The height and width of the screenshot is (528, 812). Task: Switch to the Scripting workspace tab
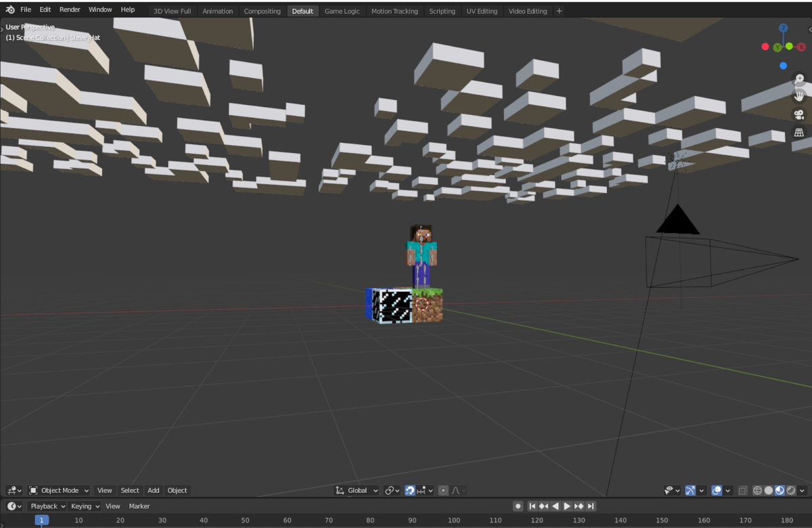point(442,11)
